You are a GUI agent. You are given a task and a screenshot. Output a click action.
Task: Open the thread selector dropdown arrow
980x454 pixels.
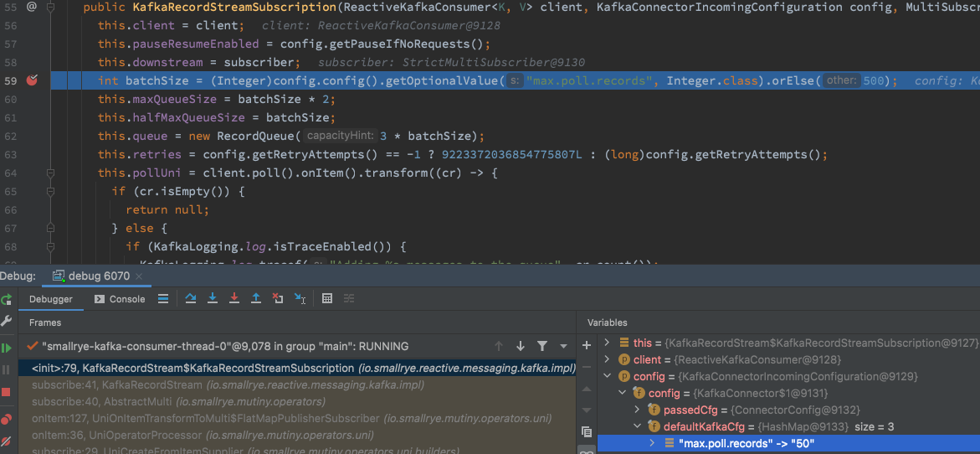coord(563,346)
